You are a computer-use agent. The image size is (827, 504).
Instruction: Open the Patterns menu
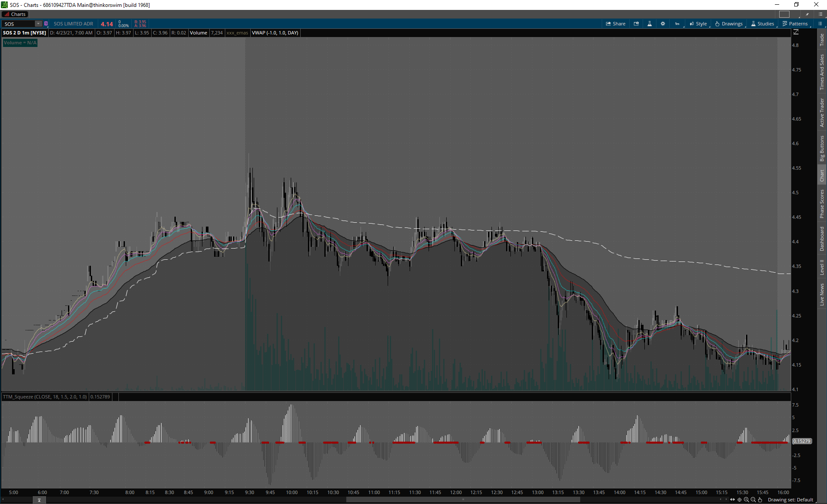pos(795,24)
